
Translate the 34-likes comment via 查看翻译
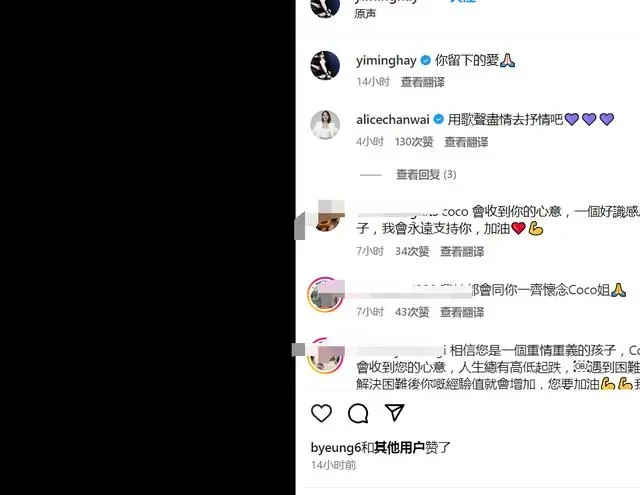[462, 251]
